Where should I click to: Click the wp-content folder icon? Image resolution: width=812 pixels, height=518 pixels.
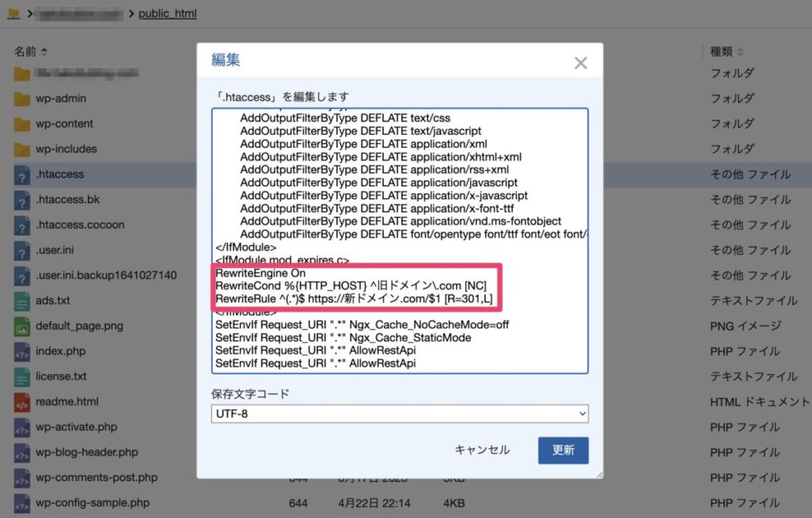pyautogui.click(x=21, y=125)
